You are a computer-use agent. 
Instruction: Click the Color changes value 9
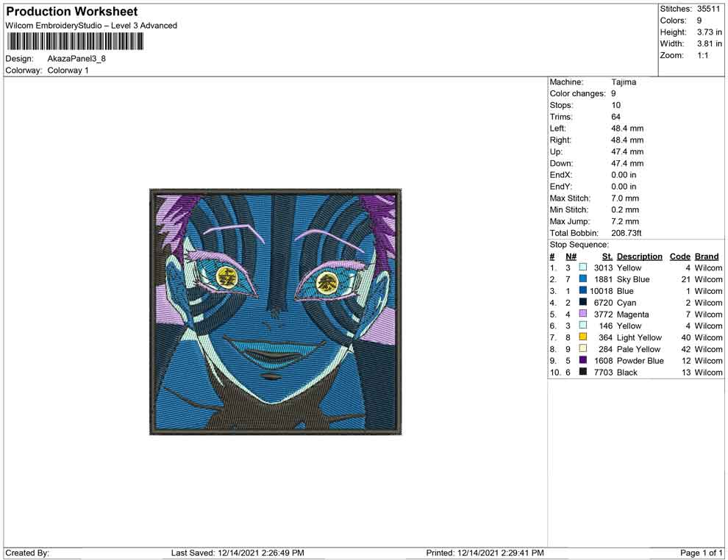click(x=613, y=94)
